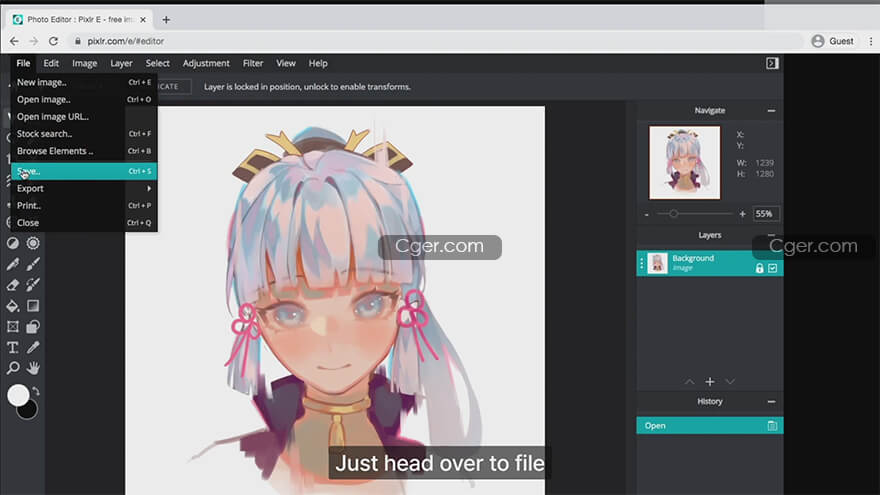The height and width of the screenshot is (495, 880).
Task: Select the Brush tool
Action: click(x=33, y=265)
